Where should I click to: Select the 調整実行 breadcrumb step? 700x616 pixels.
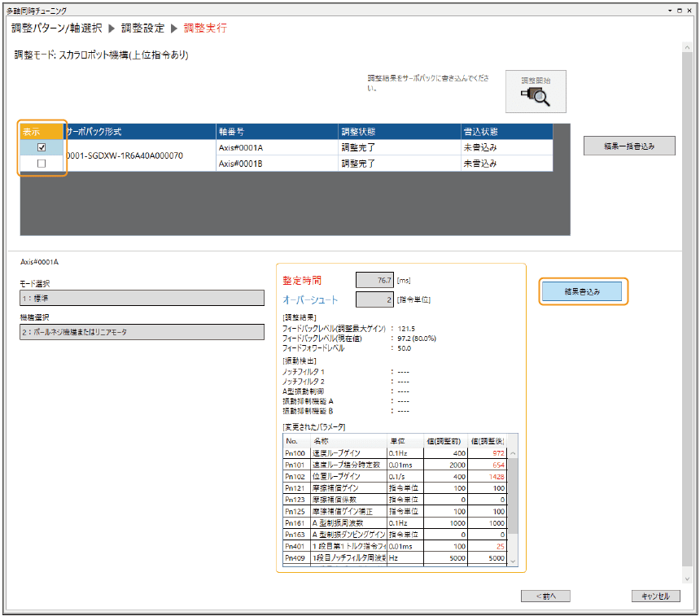205,28
